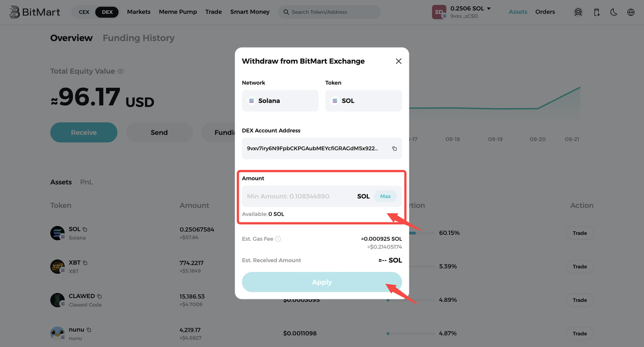Viewport: 644px width, 347px height.
Task: Expand the 0.2506 SOL wallet dropdown
Action: point(489,9)
